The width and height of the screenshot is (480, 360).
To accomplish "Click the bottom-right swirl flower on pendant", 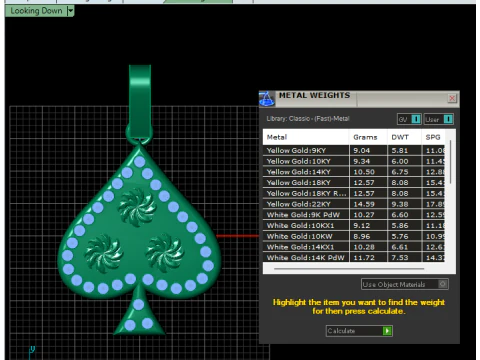I will 165,252.
